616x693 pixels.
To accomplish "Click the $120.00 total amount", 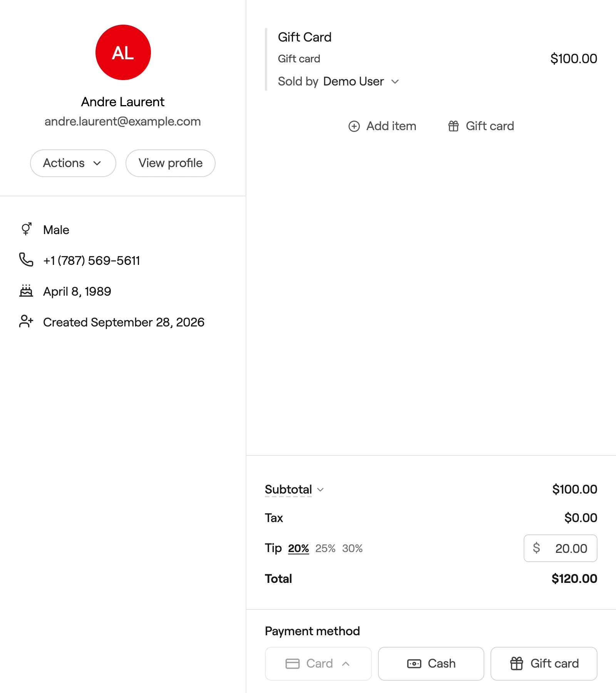I will pyautogui.click(x=574, y=579).
